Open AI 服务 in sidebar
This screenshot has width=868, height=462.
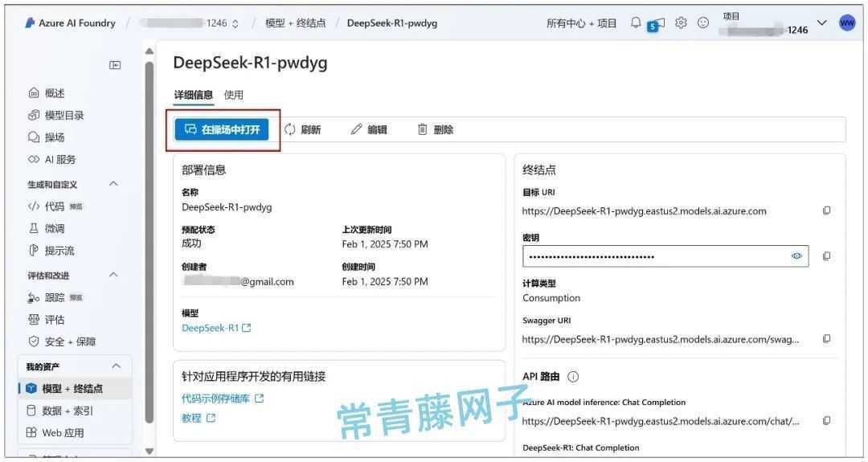click(x=52, y=159)
